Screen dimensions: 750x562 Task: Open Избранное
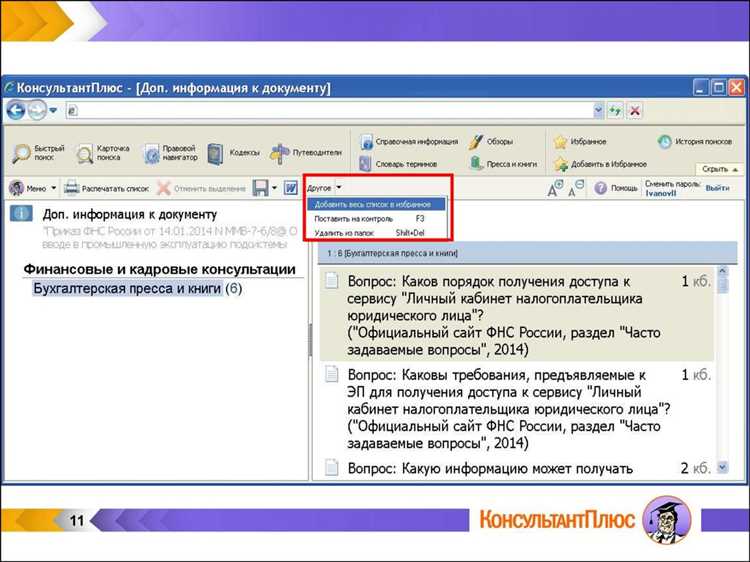pos(580,142)
